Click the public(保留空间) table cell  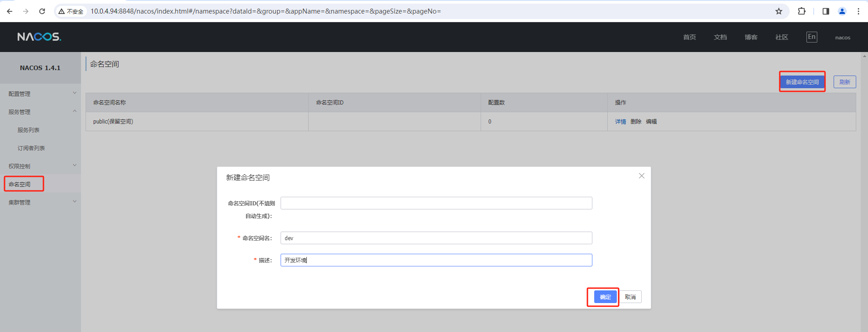197,122
